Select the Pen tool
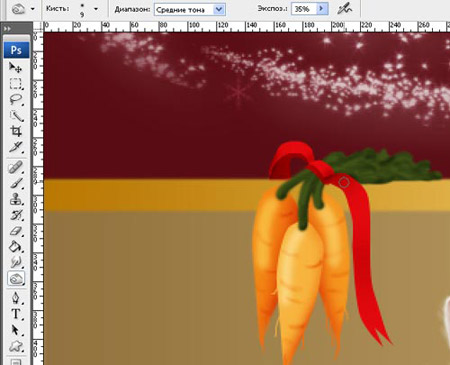This screenshot has height=365, width=450. pos(16,298)
